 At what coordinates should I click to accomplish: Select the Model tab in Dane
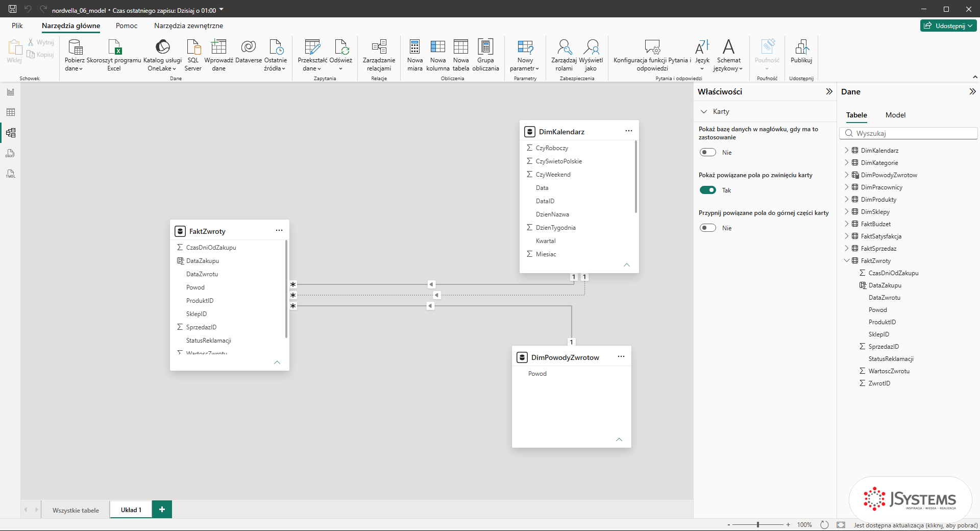coord(895,115)
